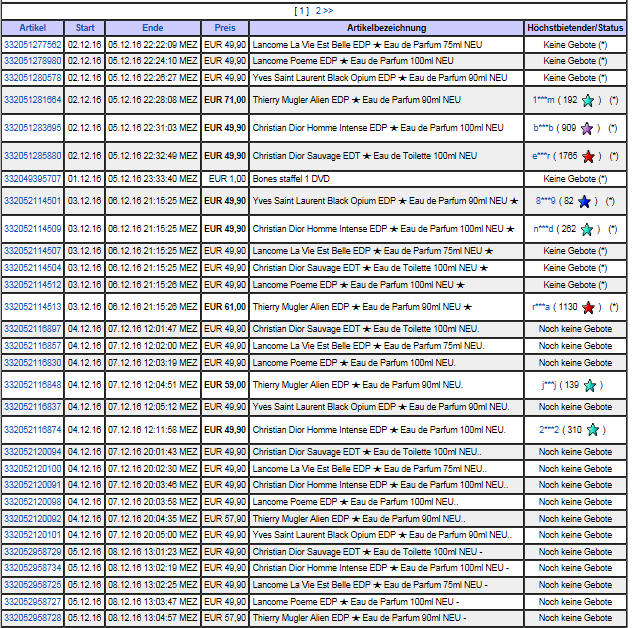Open item number 332052114504

(33, 268)
